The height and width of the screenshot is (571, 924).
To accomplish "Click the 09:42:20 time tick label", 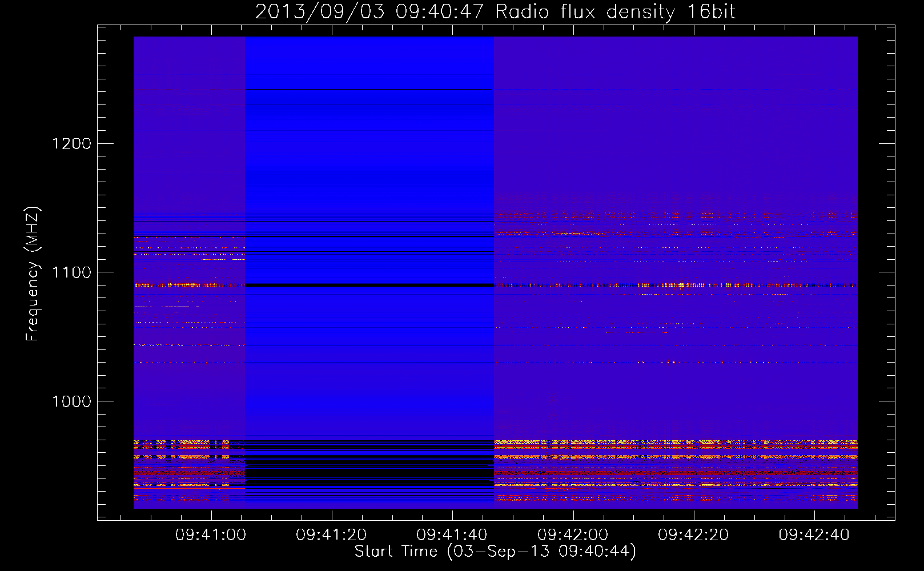I will coord(693,535).
